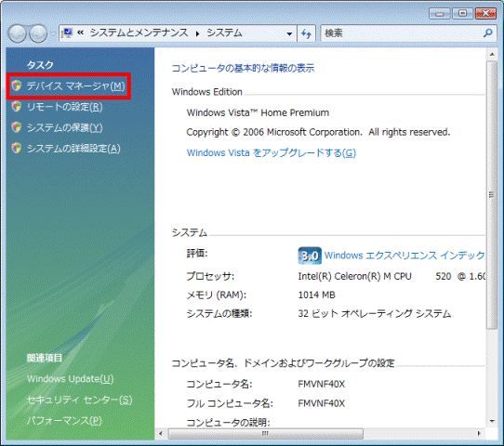The width and height of the screenshot is (504, 446).
Task: Open address bar history dropdown arrow
Action: click(x=289, y=33)
